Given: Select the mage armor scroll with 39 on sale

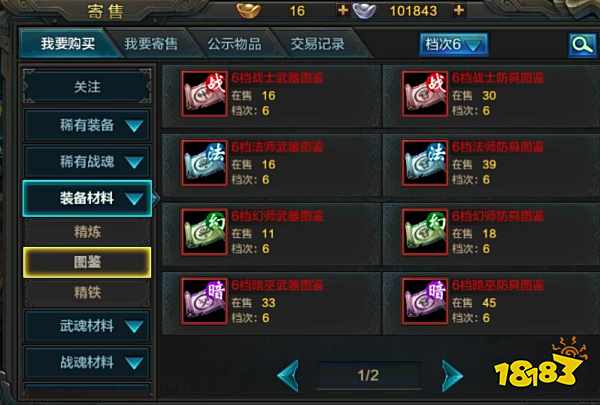Looking at the screenshot, I should point(425,163).
